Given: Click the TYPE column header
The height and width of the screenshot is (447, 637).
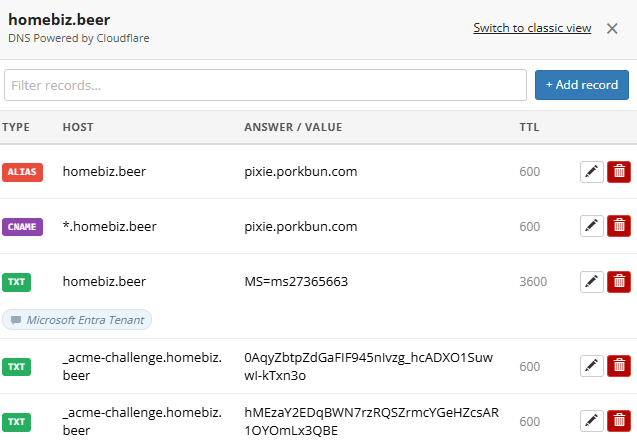Looking at the screenshot, I should click(x=16, y=127).
